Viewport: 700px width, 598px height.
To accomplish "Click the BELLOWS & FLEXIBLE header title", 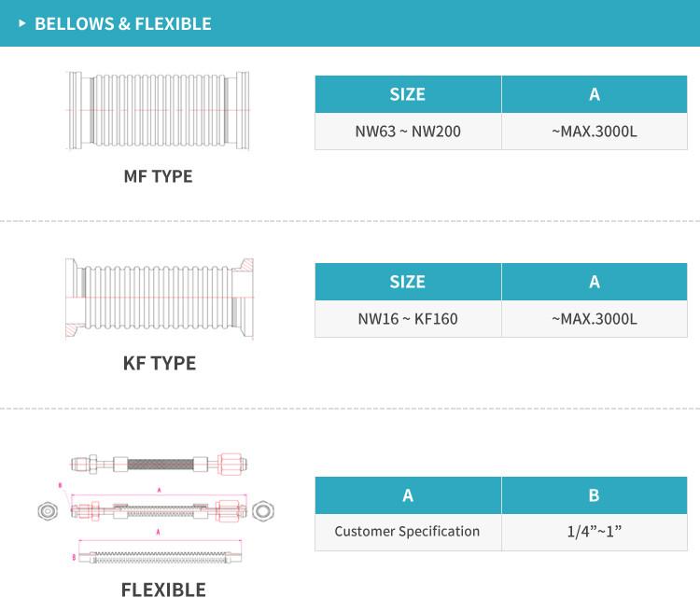I will pos(122,23).
